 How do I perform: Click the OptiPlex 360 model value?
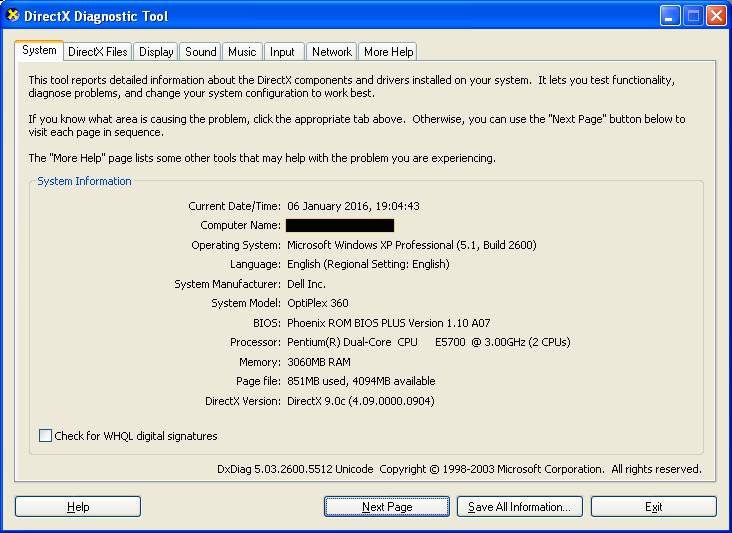pos(317,303)
